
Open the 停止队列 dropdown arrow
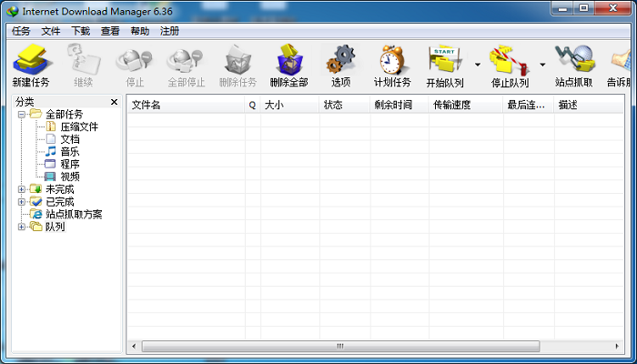tap(542, 65)
